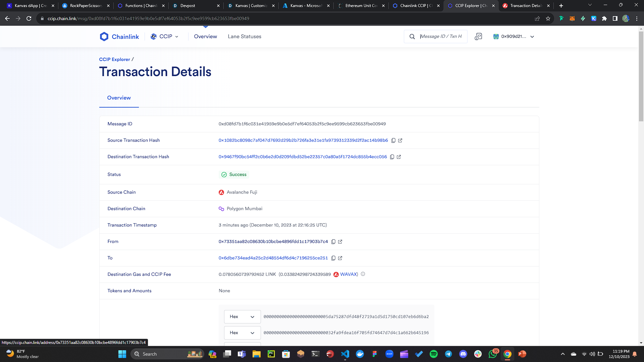Copy the Destination Transaction Hash
The height and width of the screenshot is (362, 644).
point(392,157)
